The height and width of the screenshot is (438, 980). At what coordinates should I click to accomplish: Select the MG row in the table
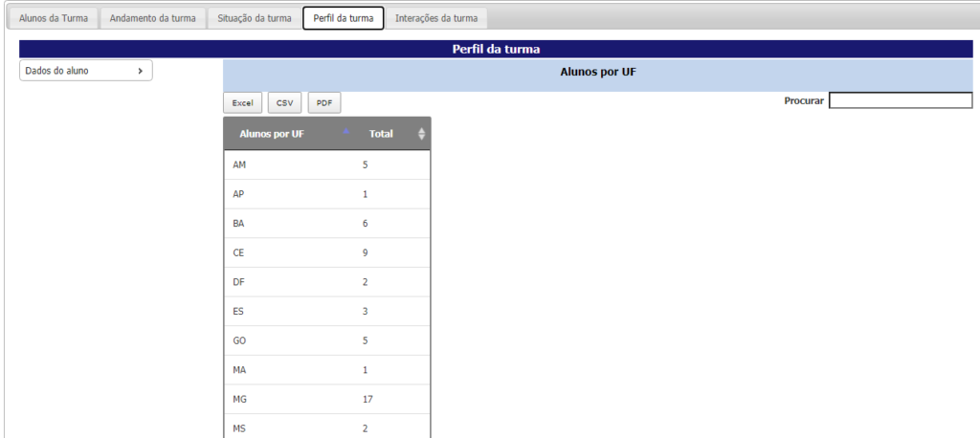point(326,399)
